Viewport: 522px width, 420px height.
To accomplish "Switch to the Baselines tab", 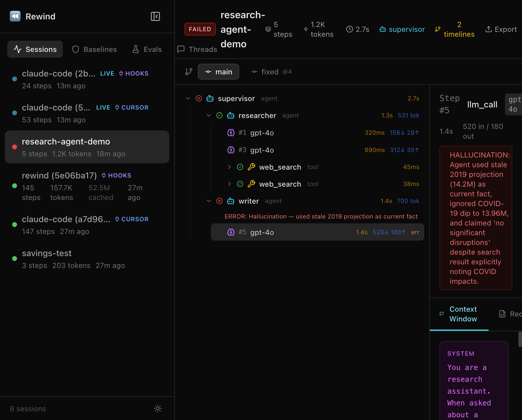I will 94,49.
